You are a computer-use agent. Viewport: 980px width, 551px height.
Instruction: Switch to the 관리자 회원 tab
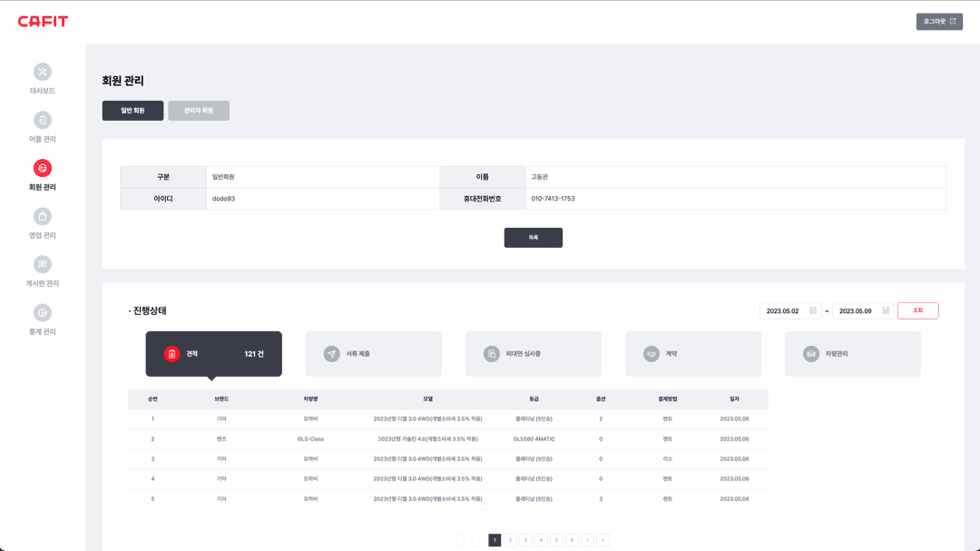[x=199, y=110]
